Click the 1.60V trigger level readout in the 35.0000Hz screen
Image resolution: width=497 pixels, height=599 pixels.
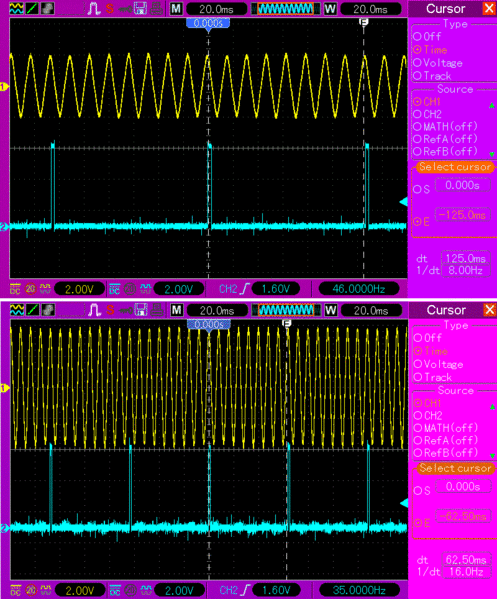click(276, 591)
